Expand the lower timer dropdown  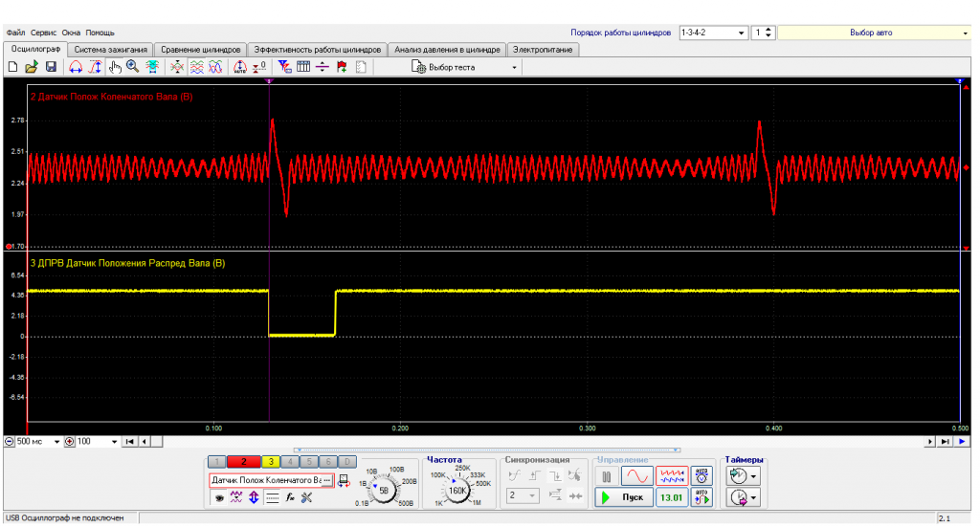coord(754,498)
